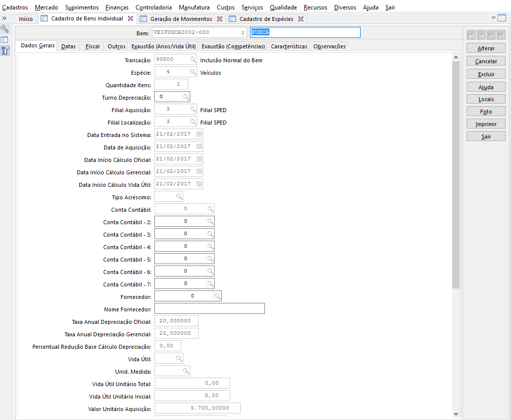Image resolution: width=511 pixels, height=420 pixels.
Task: Click the Valor Unitário Aquisição field
Action: click(197, 408)
